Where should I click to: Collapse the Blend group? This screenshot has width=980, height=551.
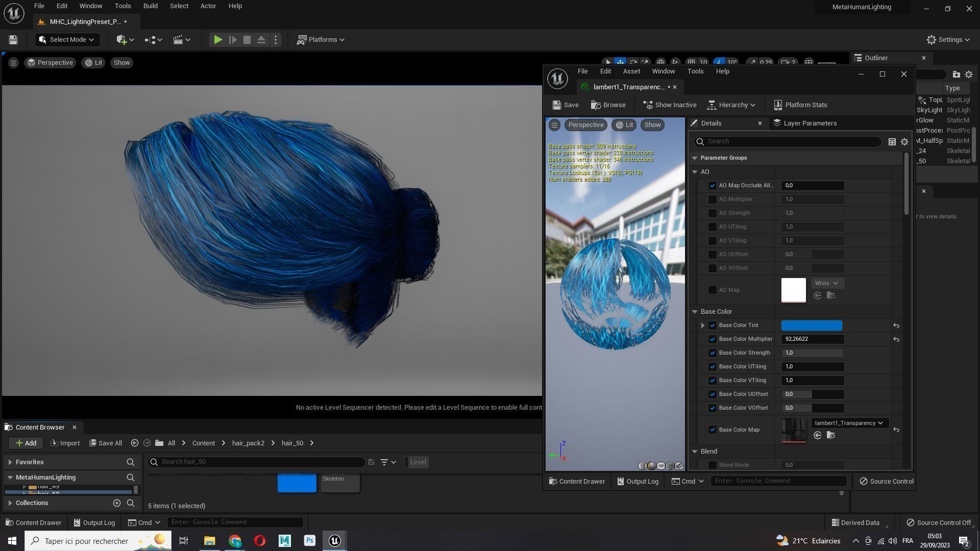coord(695,452)
